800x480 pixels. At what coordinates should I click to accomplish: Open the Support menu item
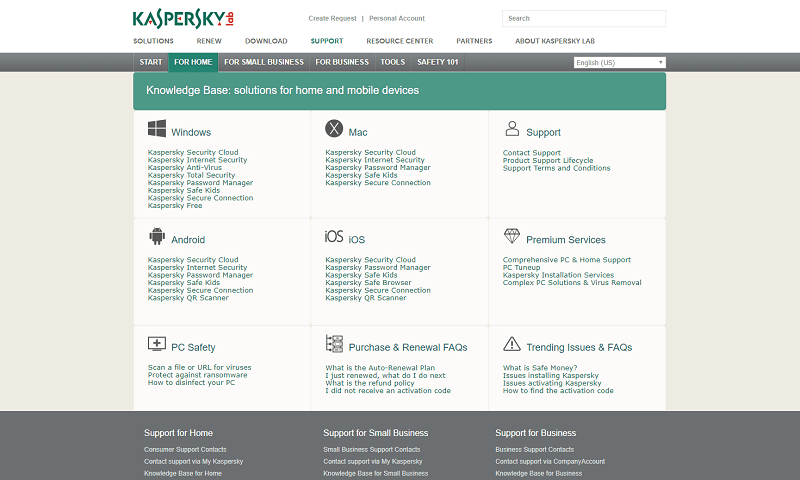point(327,41)
